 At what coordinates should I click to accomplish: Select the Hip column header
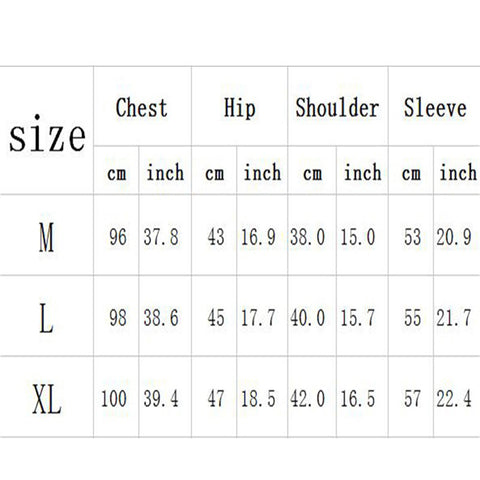click(x=240, y=108)
